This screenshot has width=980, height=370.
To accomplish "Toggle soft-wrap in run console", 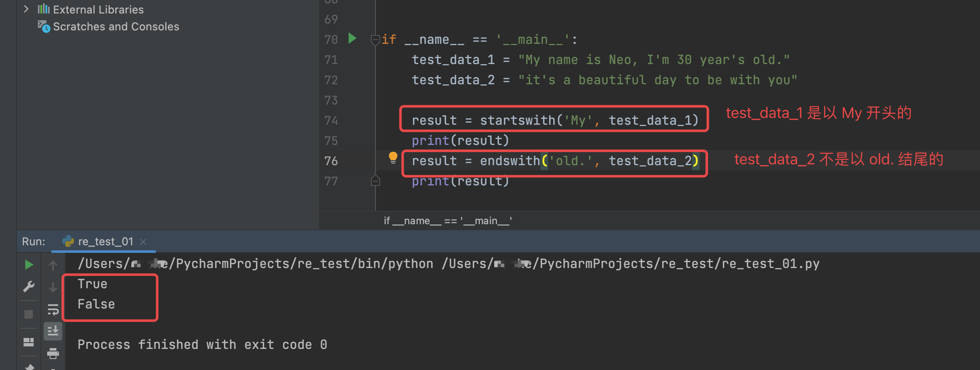I will point(53,310).
